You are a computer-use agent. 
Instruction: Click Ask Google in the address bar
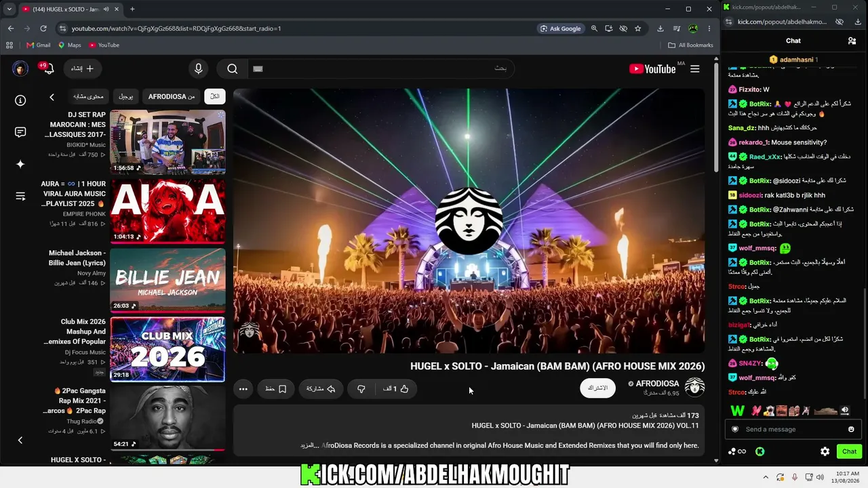(x=561, y=28)
